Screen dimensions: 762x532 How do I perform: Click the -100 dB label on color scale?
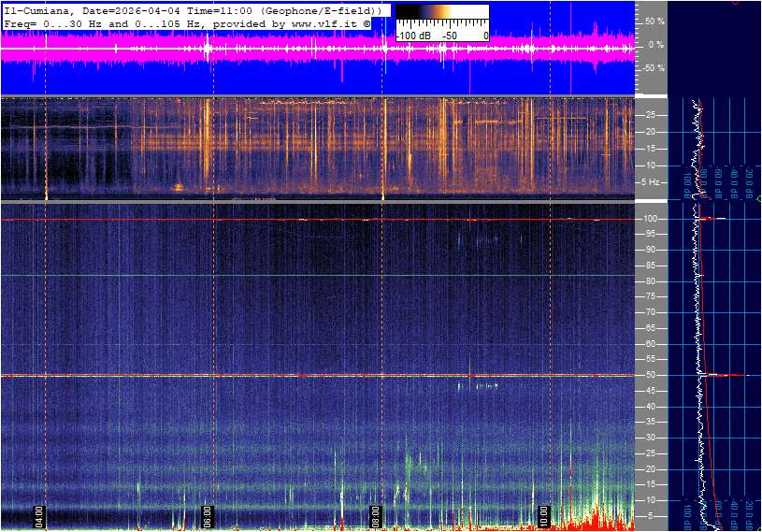tap(414, 36)
